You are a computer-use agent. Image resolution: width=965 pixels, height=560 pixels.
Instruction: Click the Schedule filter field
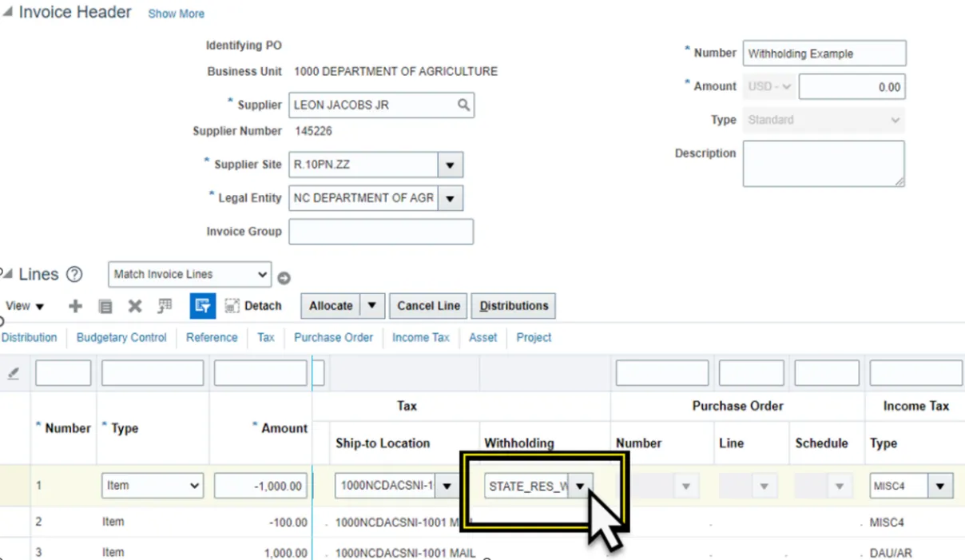(x=827, y=373)
